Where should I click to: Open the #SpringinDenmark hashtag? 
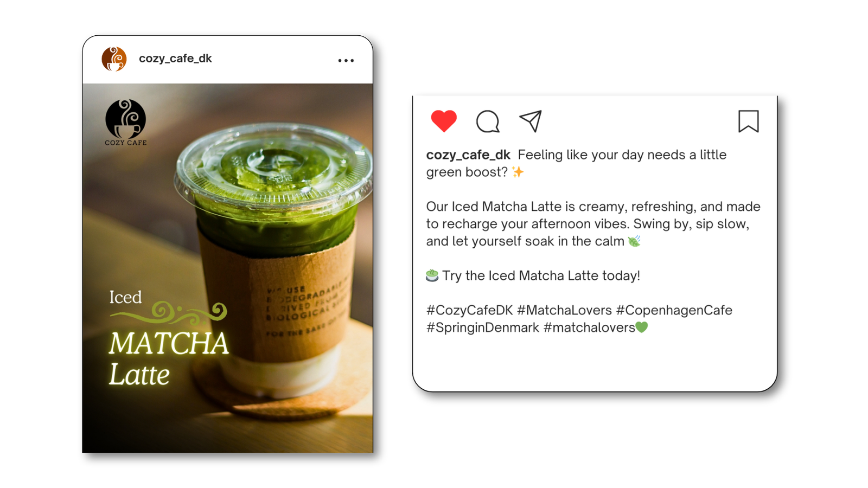click(x=483, y=328)
